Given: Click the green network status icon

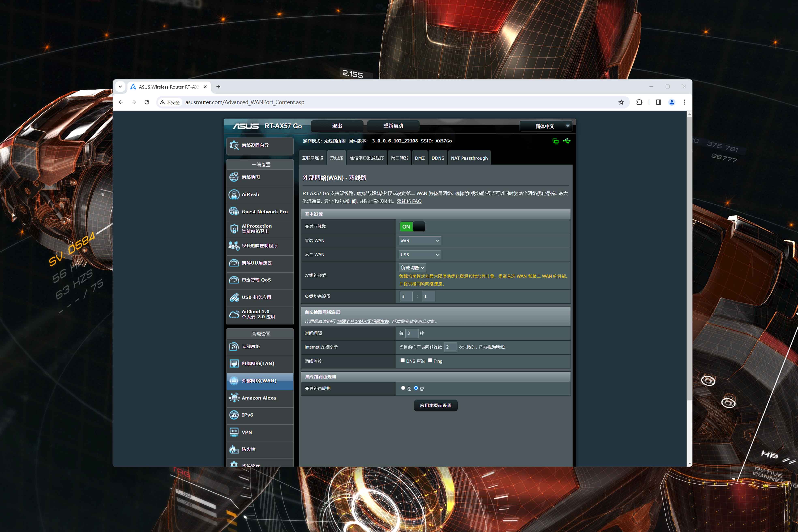Looking at the screenshot, I should pos(555,141).
